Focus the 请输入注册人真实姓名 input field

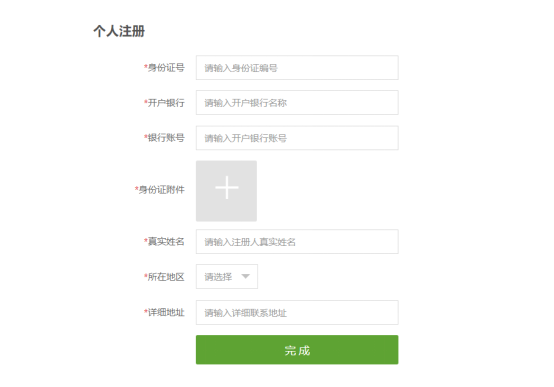297,242
